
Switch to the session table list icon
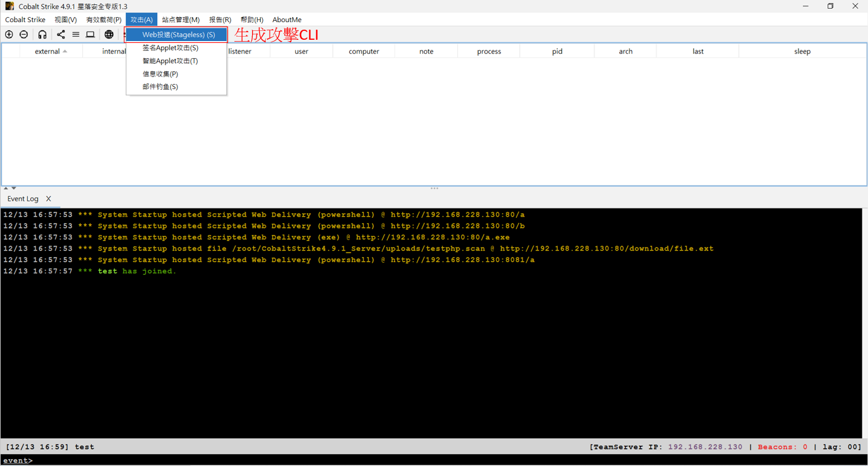pos(76,35)
